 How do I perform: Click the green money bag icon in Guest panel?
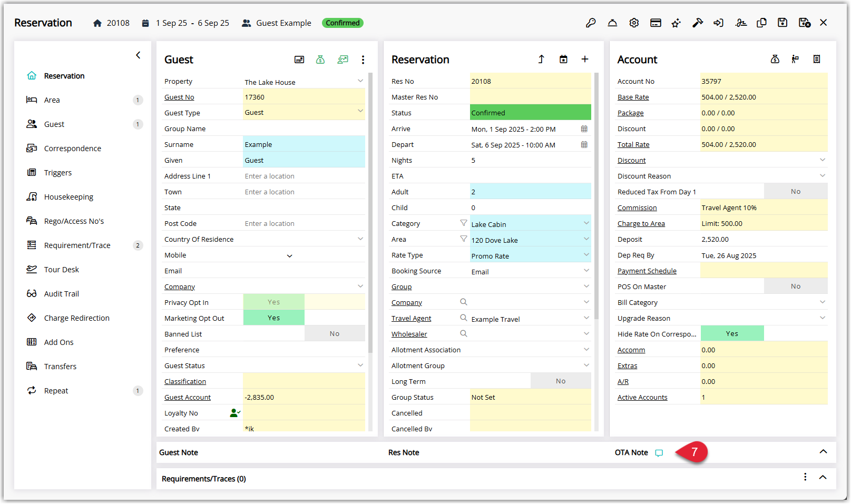coord(320,60)
